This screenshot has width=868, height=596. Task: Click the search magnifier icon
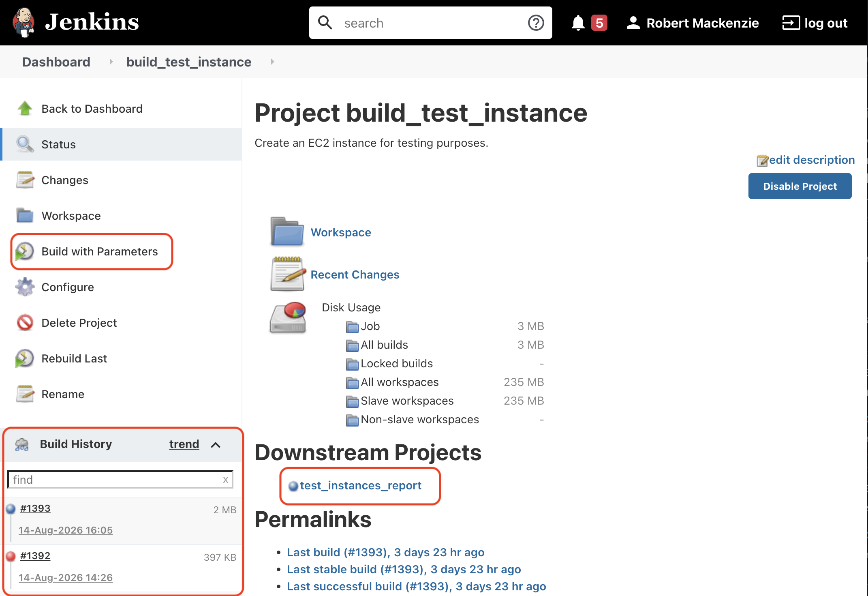click(325, 23)
